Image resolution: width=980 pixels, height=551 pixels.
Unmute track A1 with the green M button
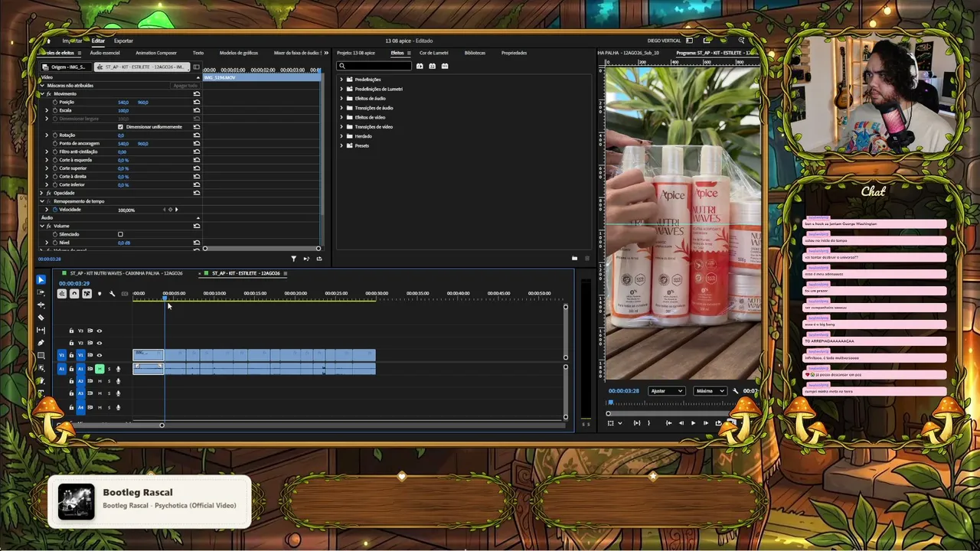point(99,369)
